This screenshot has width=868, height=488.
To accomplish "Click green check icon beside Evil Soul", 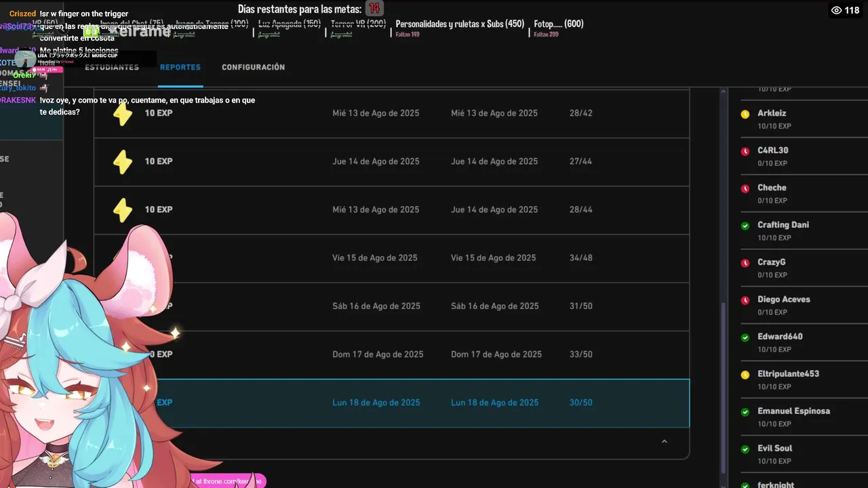I will (745, 449).
